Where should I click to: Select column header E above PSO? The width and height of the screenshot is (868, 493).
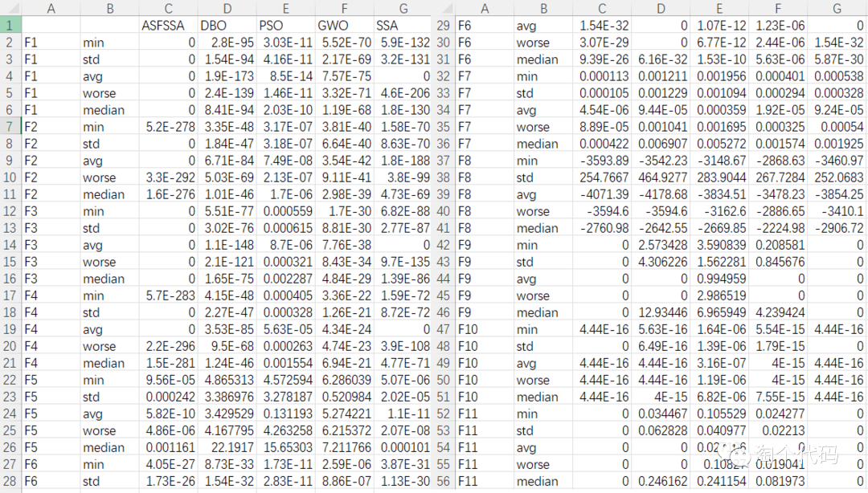tap(285, 8)
